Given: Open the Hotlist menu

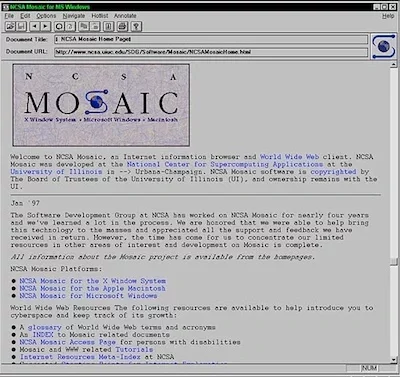Looking at the screenshot, I should pos(100,16).
